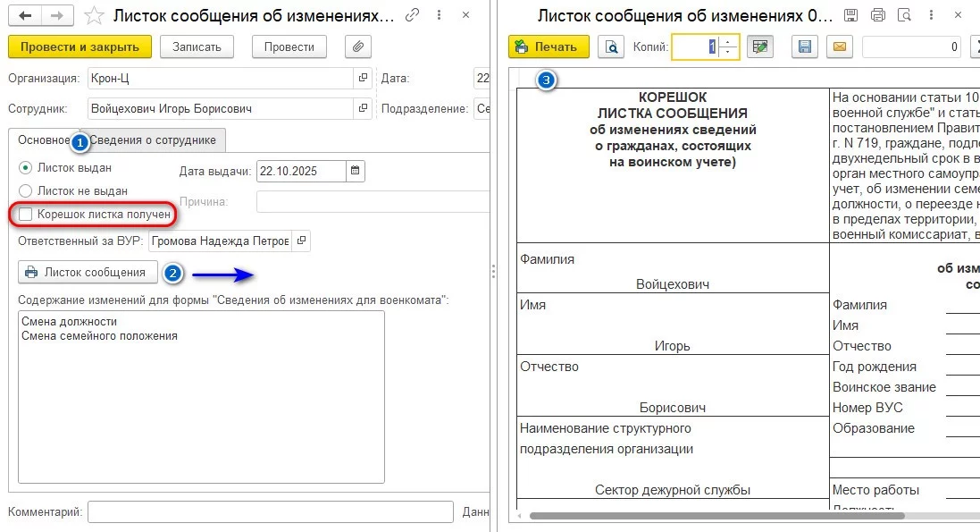Select the Листок выдан radio button
The width and height of the screenshot is (980, 532).
point(26,168)
